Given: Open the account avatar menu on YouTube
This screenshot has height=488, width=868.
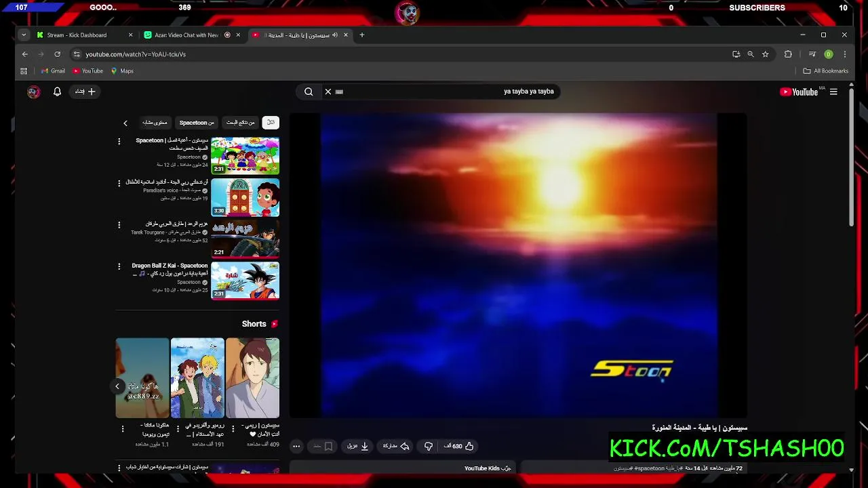Looking at the screenshot, I should tap(33, 92).
